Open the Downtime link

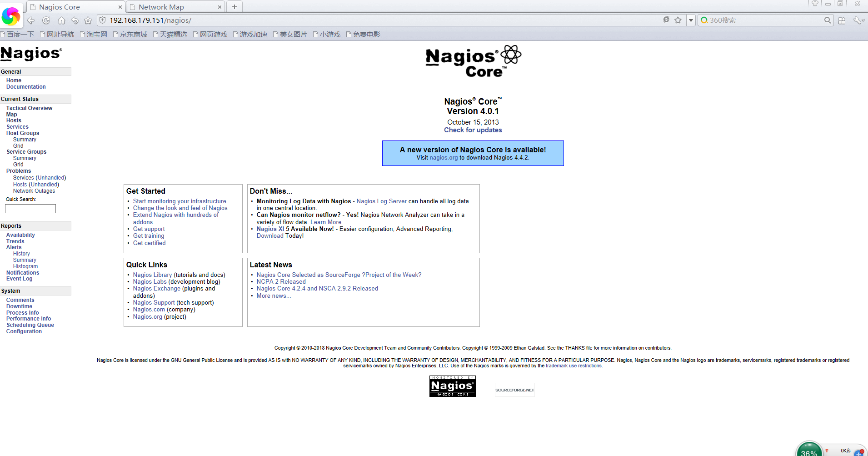[x=19, y=306]
